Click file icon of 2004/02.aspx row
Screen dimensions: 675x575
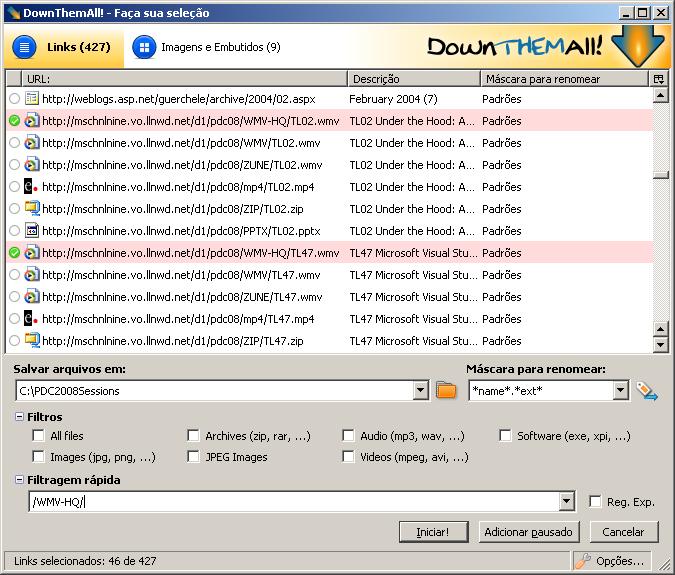click(31, 99)
